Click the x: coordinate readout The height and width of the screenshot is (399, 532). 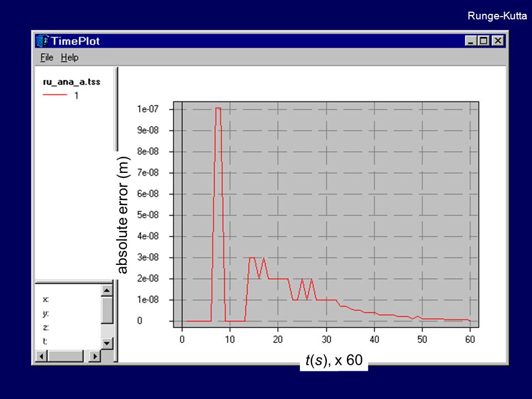(46, 299)
